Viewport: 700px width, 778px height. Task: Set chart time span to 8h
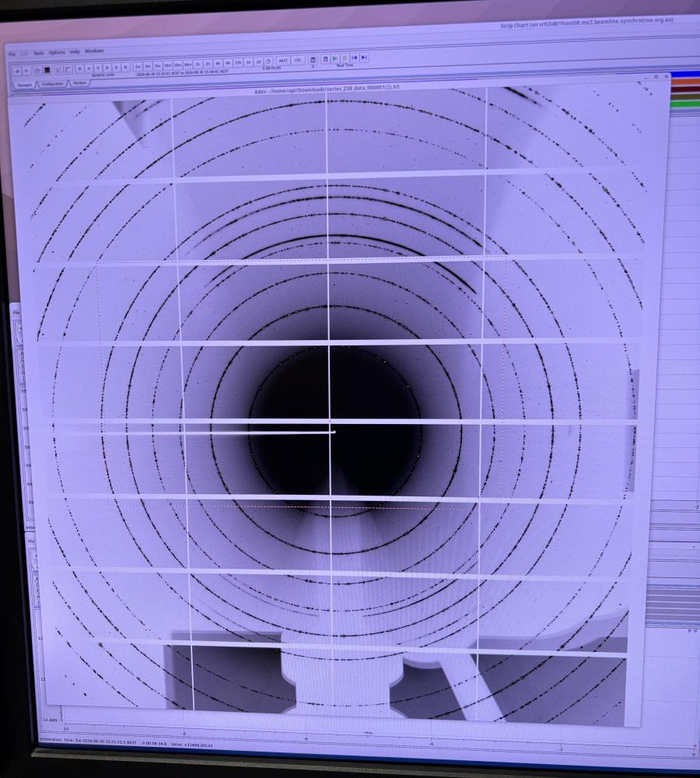click(x=228, y=63)
